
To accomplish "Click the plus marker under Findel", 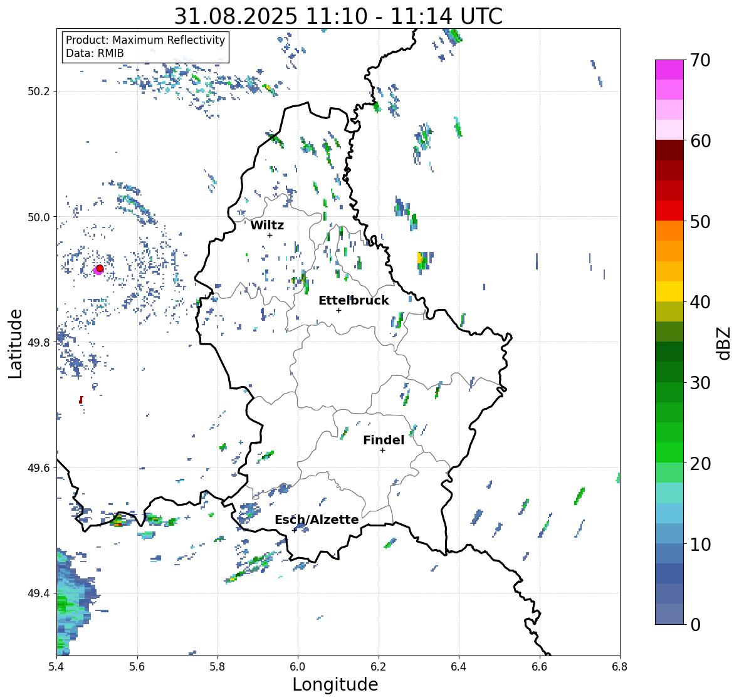I will pos(383,451).
